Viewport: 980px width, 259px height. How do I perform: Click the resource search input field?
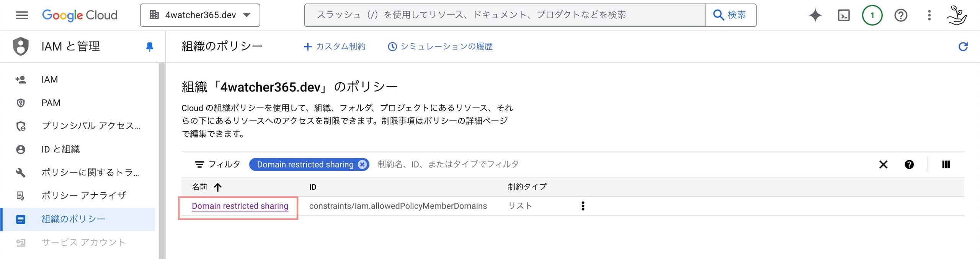[505, 15]
